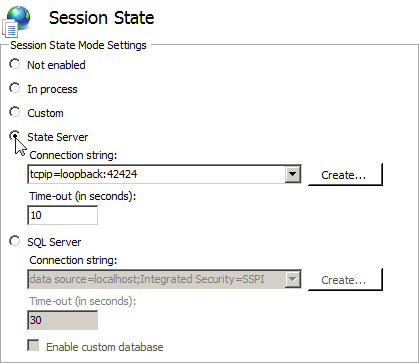Image resolution: width=419 pixels, height=363 pixels.
Task: Click the State Server option label text
Action: (x=58, y=137)
